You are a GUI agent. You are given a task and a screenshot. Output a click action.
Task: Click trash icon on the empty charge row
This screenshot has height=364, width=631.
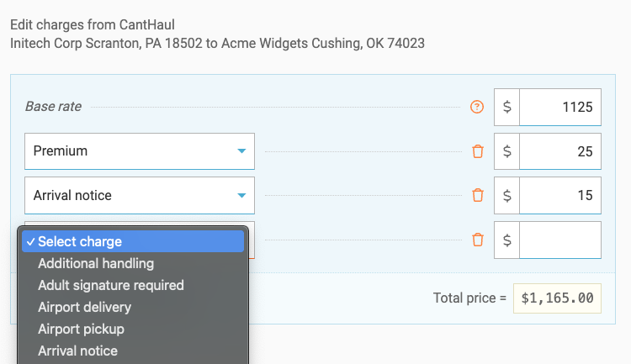pyautogui.click(x=478, y=240)
